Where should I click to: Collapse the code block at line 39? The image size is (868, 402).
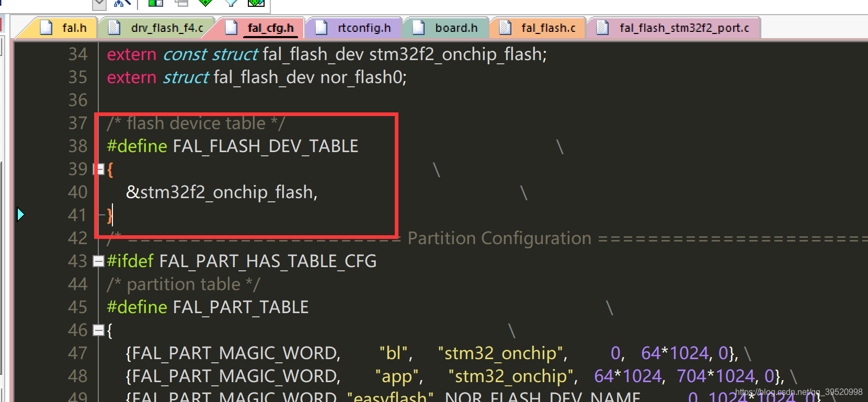99,169
